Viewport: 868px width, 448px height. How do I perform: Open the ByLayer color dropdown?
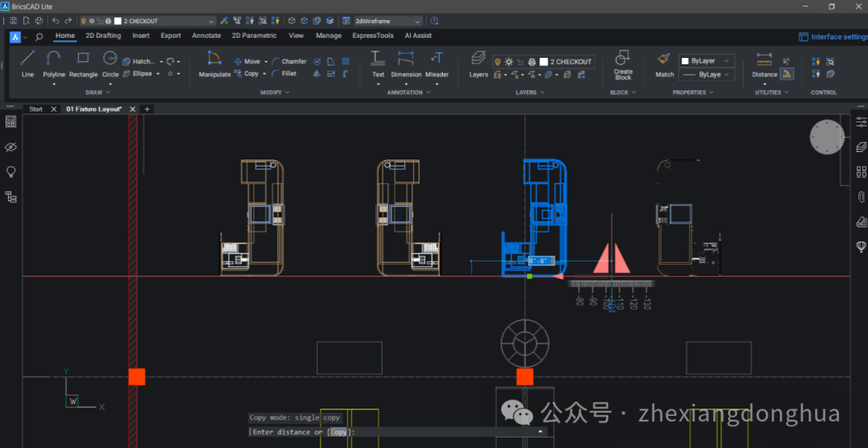coord(707,61)
